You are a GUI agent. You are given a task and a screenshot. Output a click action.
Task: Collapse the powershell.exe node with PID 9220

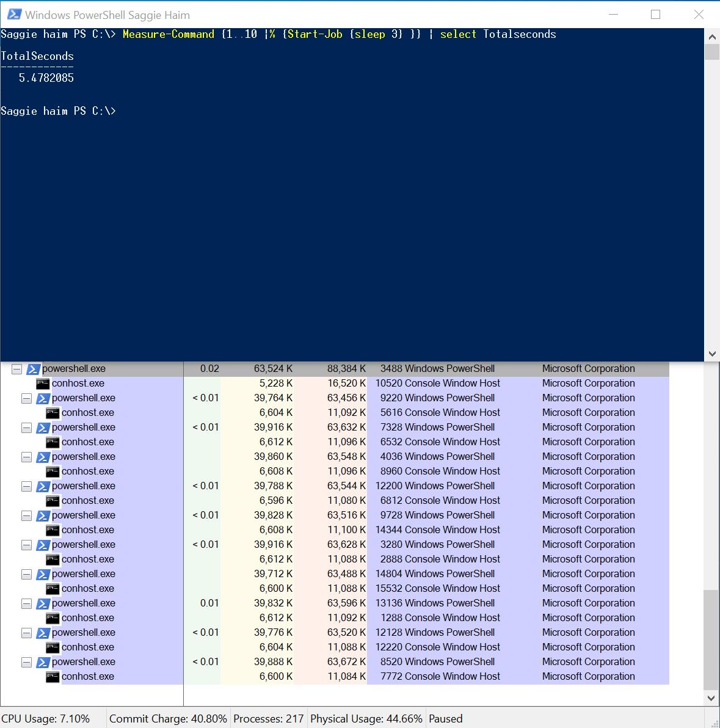pyautogui.click(x=26, y=398)
